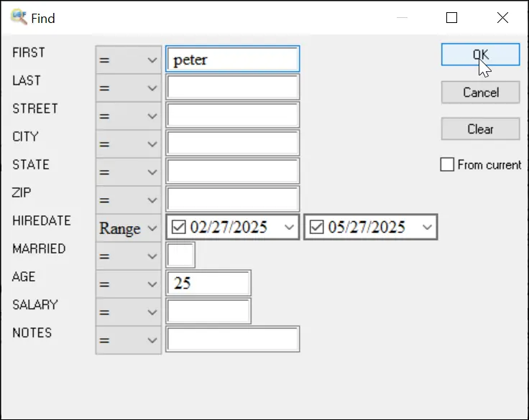Click into the CITY input field

click(x=232, y=143)
